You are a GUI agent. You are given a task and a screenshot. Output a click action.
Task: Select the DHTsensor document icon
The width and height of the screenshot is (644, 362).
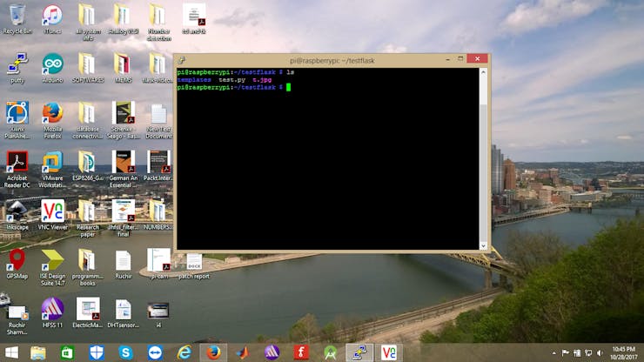[124, 312]
